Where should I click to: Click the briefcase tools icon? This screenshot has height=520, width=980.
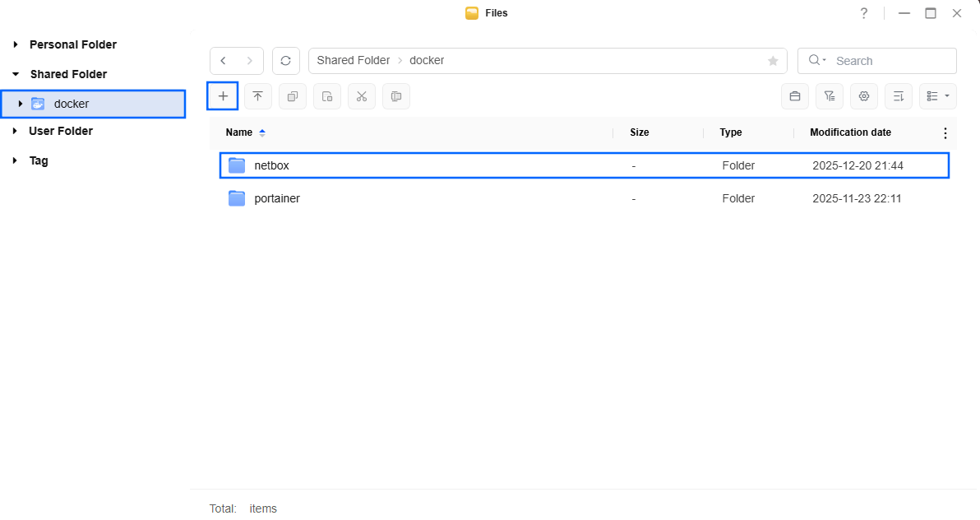(x=794, y=96)
